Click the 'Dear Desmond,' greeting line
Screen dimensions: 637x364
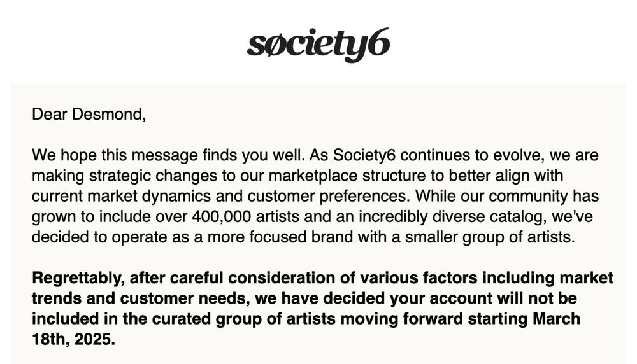[89, 114]
